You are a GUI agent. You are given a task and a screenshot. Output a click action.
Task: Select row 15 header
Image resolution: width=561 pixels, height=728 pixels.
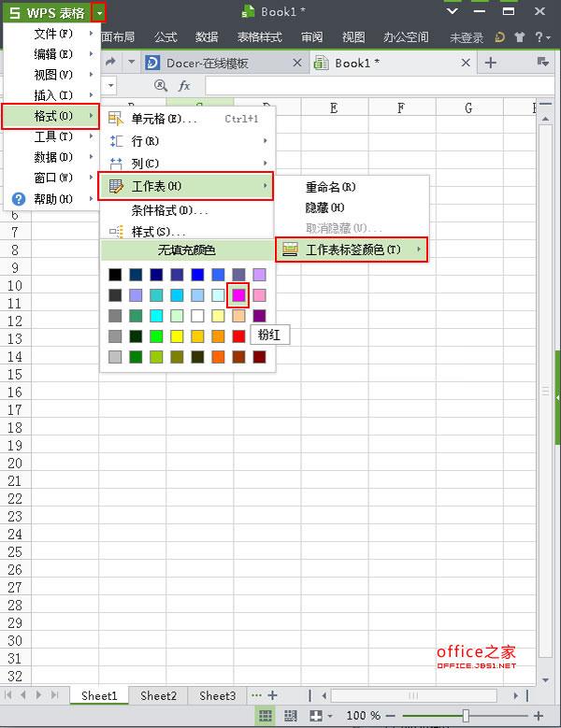[15, 374]
